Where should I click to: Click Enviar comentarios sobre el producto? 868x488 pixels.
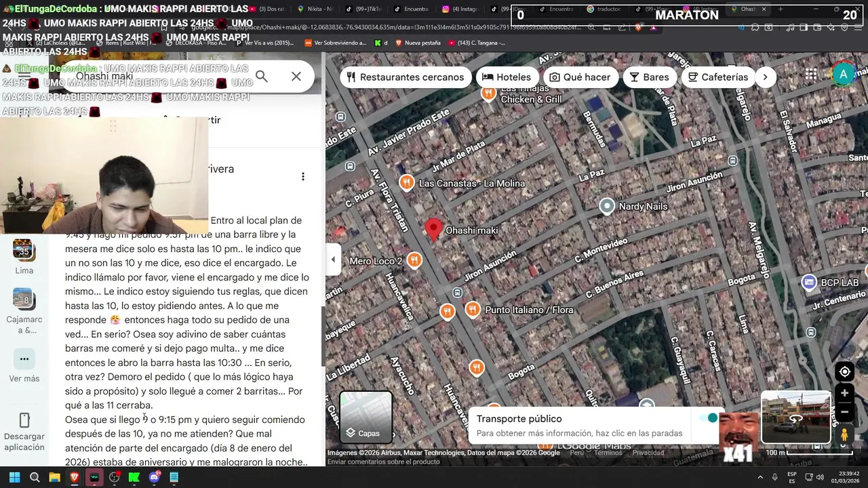383,462
